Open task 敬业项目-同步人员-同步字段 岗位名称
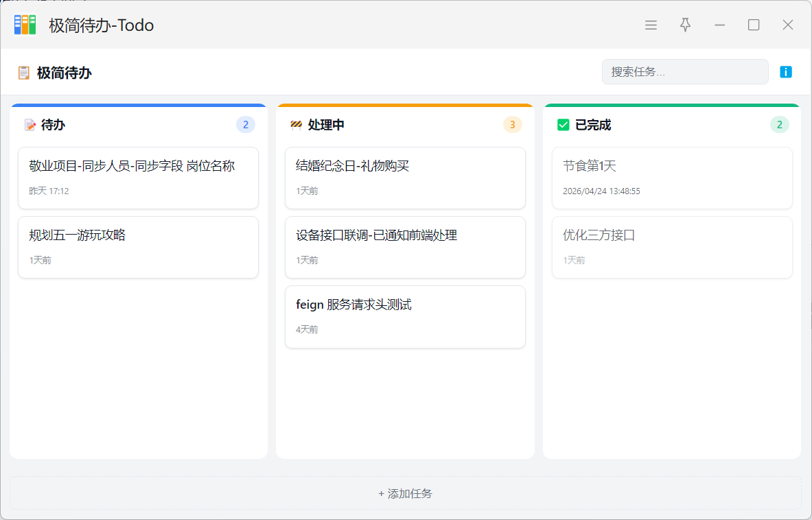 click(138, 178)
